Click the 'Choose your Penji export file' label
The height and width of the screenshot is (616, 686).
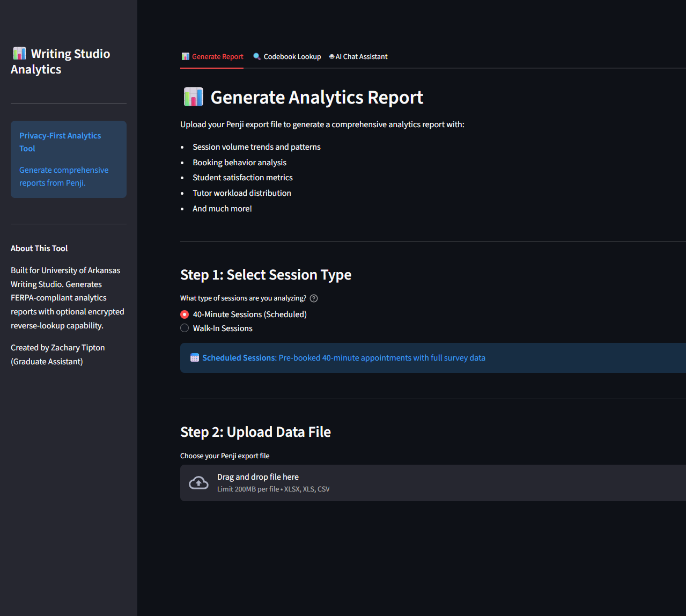point(225,456)
